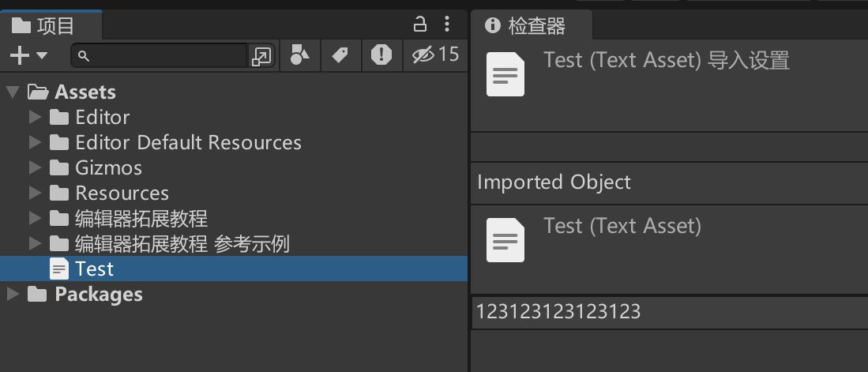Image resolution: width=868 pixels, height=372 pixels.
Task: Collapse the Assets folder arrow
Action: [x=12, y=92]
